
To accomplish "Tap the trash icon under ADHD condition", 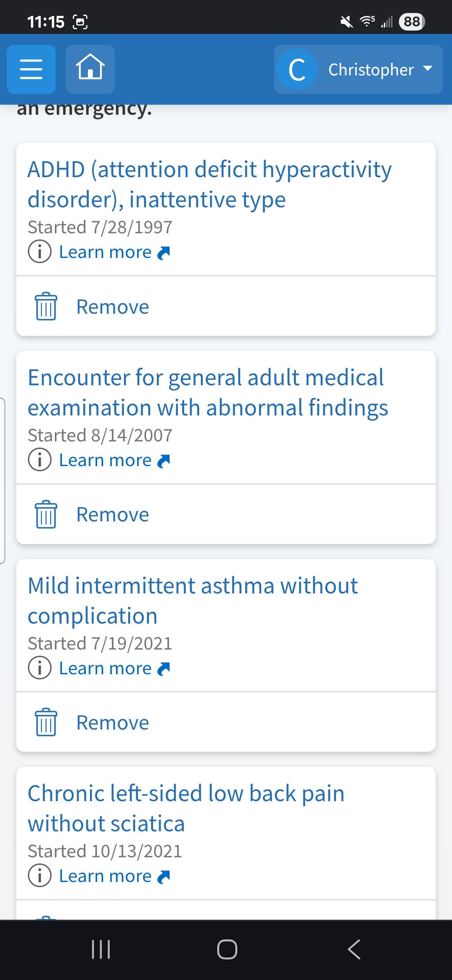I will 46,307.
